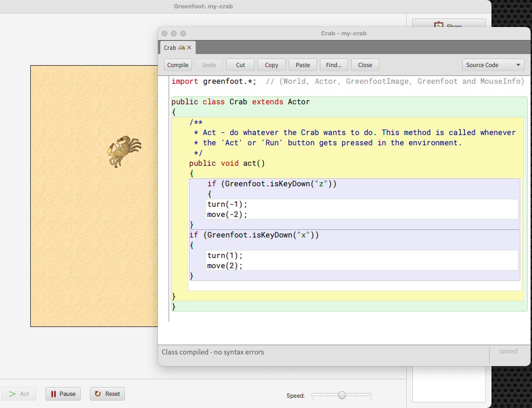The height and width of the screenshot is (408, 532).
Task: Select the Crab tab in the editor
Action: click(x=170, y=48)
